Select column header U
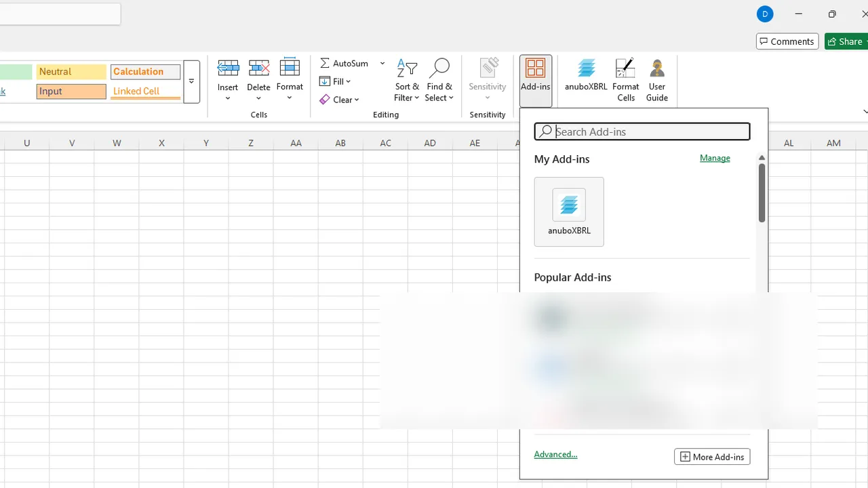The image size is (868, 488). click(x=27, y=143)
